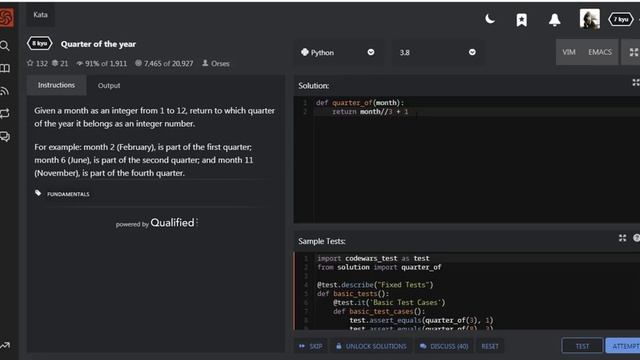640x360 pixels.
Task: Open the discussions chat icon in the sidebar
Action: [5, 136]
